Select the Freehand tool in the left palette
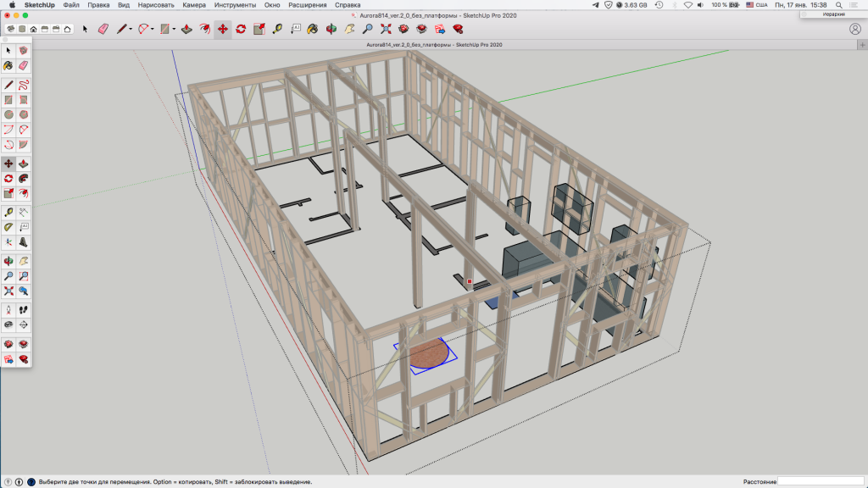The width and height of the screenshot is (868, 488). click(x=24, y=85)
